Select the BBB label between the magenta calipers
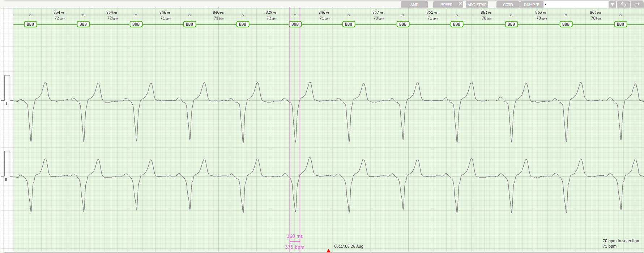Image resolution: width=644 pixels, height=253 pixels. coord(295,24)
